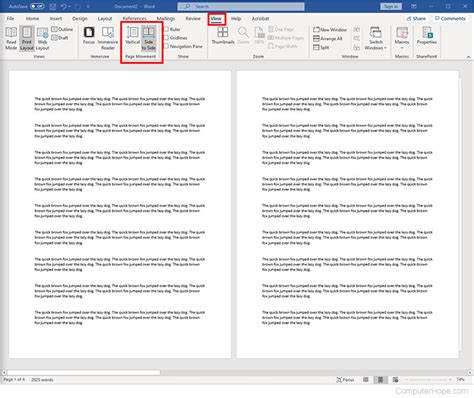The image size is (474, 398).
Task: Set page movement to Side to Side
Action: (148, 38)
